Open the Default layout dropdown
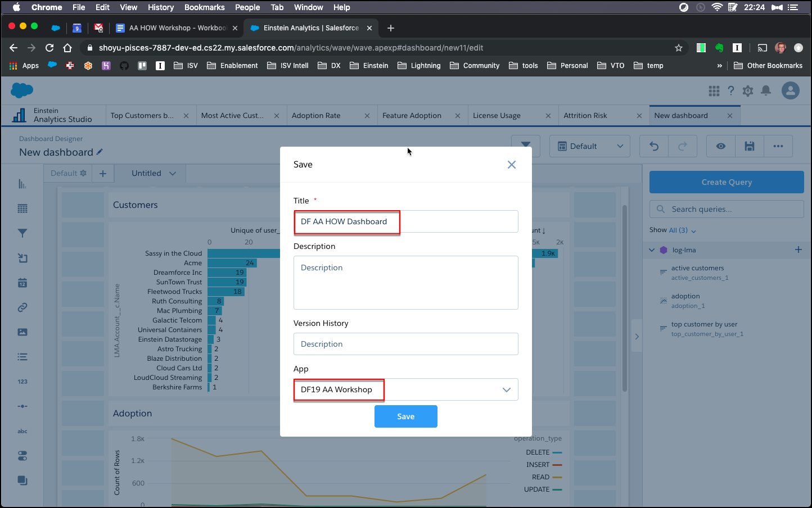Screen dimensions: 812x508 (590, 146)
